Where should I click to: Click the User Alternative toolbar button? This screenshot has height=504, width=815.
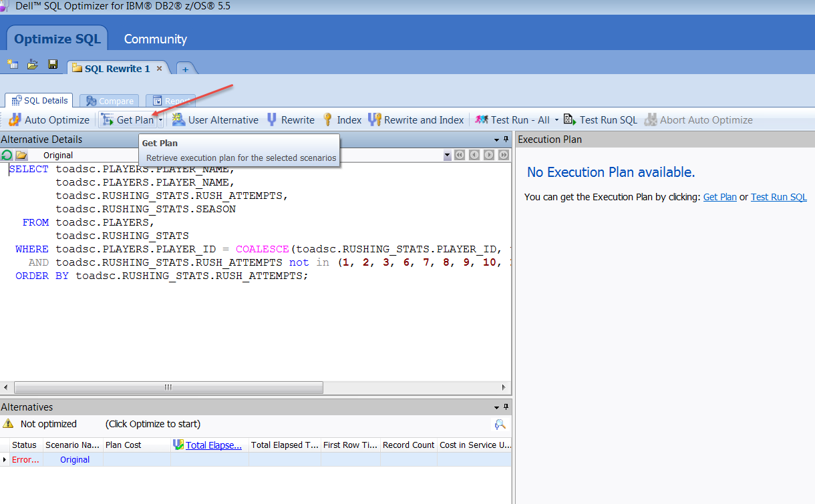coord(215,120)
